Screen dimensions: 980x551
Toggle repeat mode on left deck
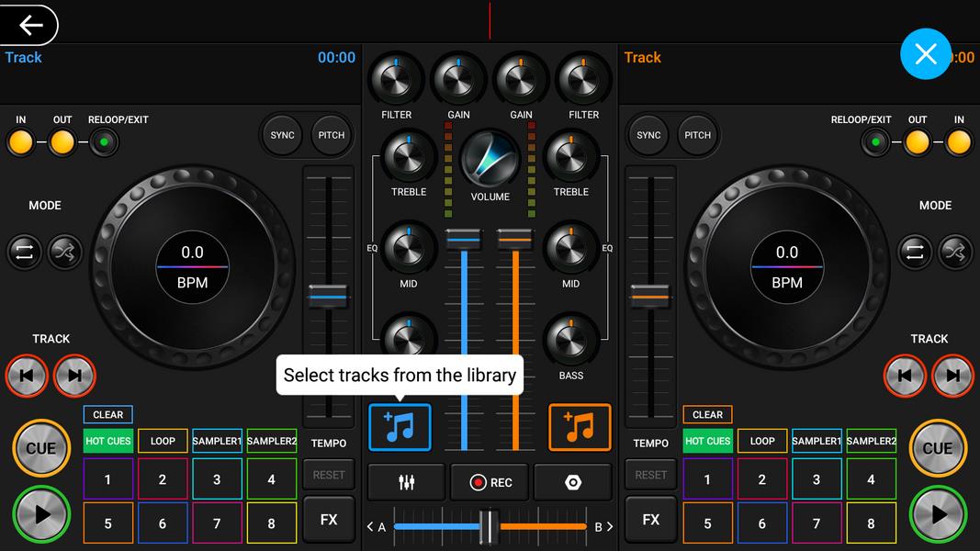(25, 252)
